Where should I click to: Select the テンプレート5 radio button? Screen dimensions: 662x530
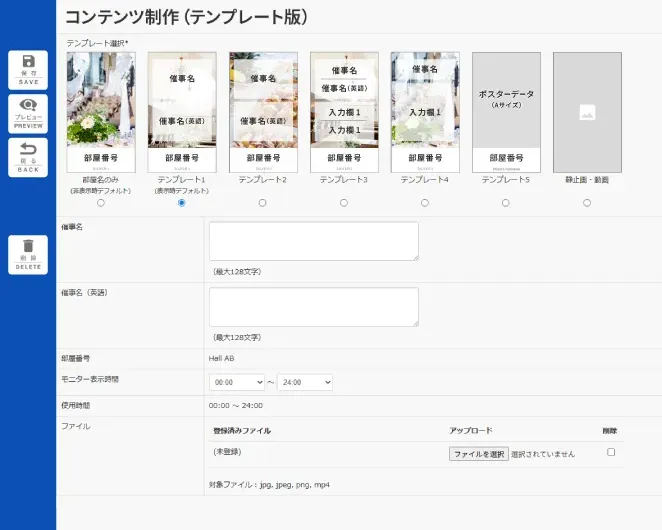506,203
